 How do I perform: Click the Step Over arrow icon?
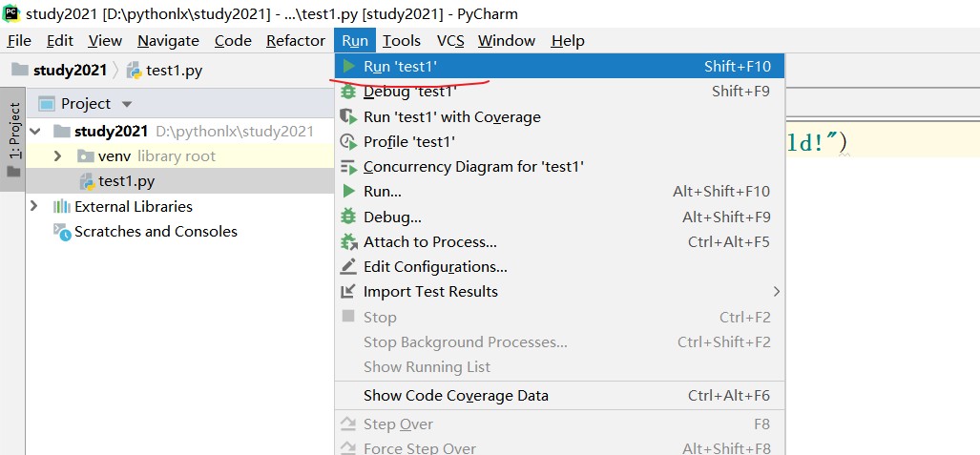click(x=348, y=424)
